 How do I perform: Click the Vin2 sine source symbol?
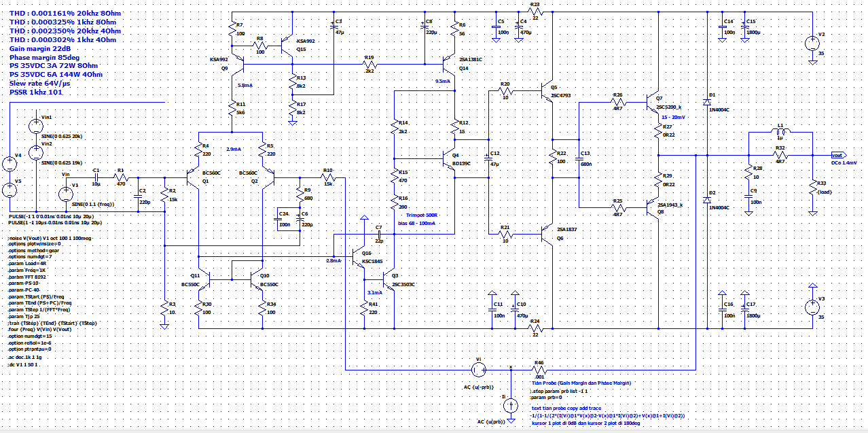pyautogui.click(x=35, y=153)
